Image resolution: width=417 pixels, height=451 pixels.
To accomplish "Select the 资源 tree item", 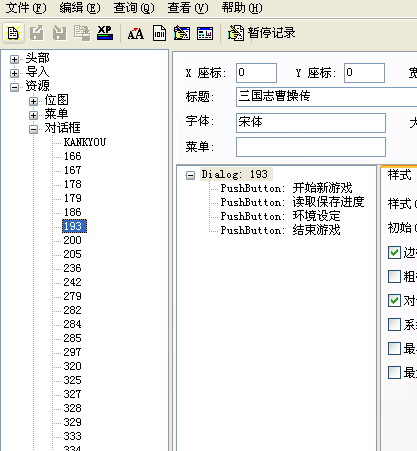I will click(37, 86).
